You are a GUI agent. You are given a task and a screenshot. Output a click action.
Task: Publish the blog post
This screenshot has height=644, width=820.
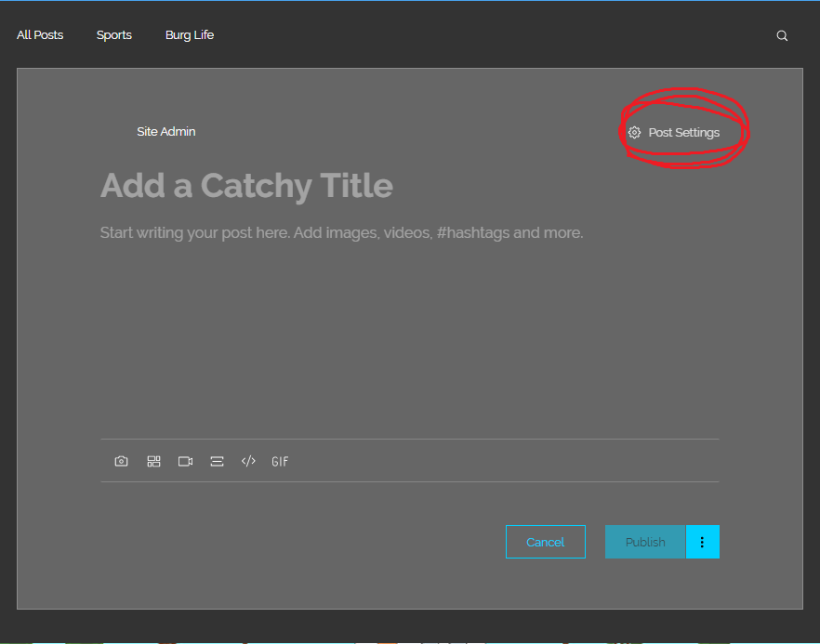tap(644, 542)
